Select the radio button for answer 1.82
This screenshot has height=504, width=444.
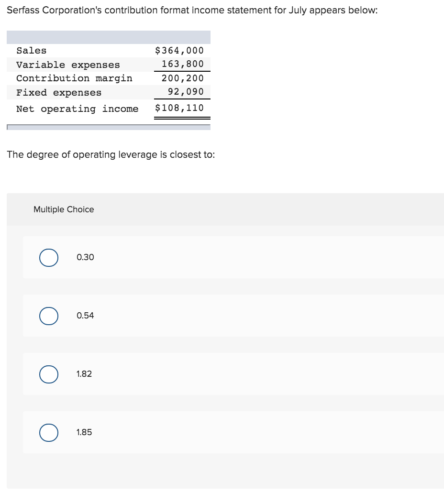[48, 374]
